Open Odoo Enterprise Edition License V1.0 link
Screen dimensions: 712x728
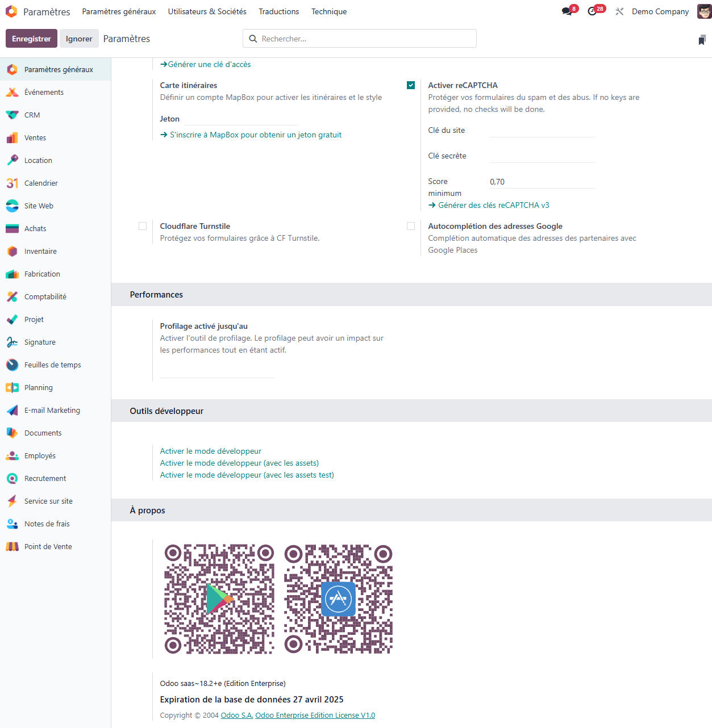click(315, 715)
